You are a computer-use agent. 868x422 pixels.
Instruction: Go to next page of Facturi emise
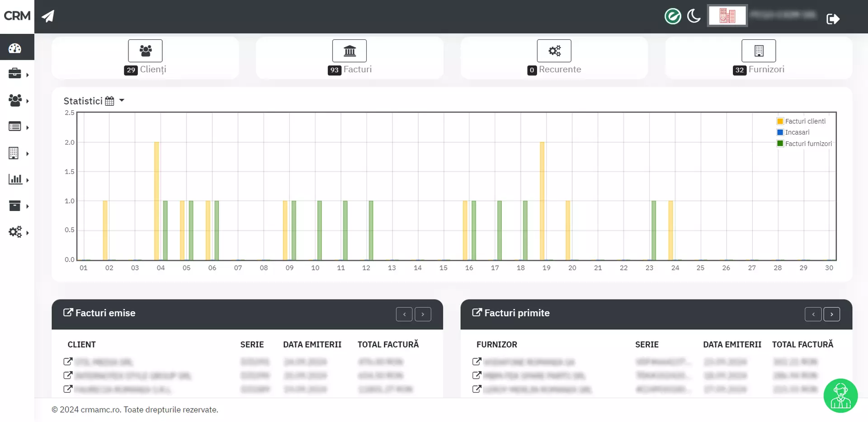pos(423,314)
